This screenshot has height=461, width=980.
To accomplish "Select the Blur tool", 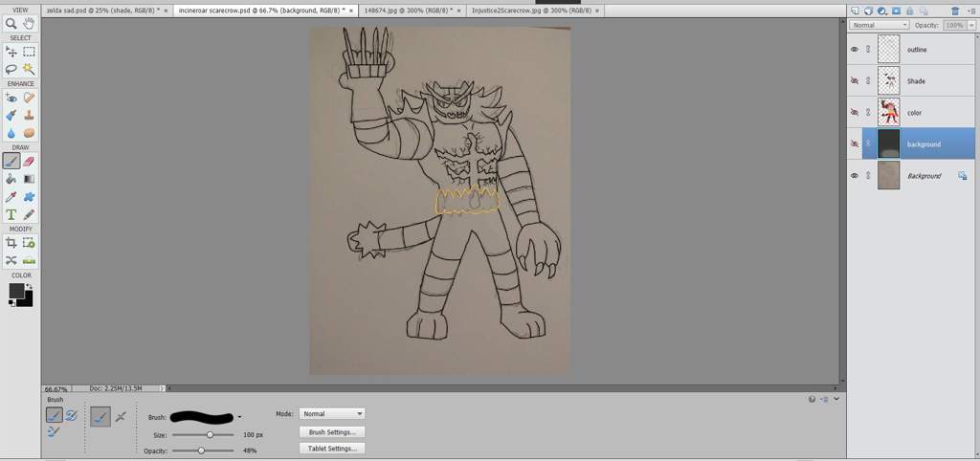I will pos(11,133).
